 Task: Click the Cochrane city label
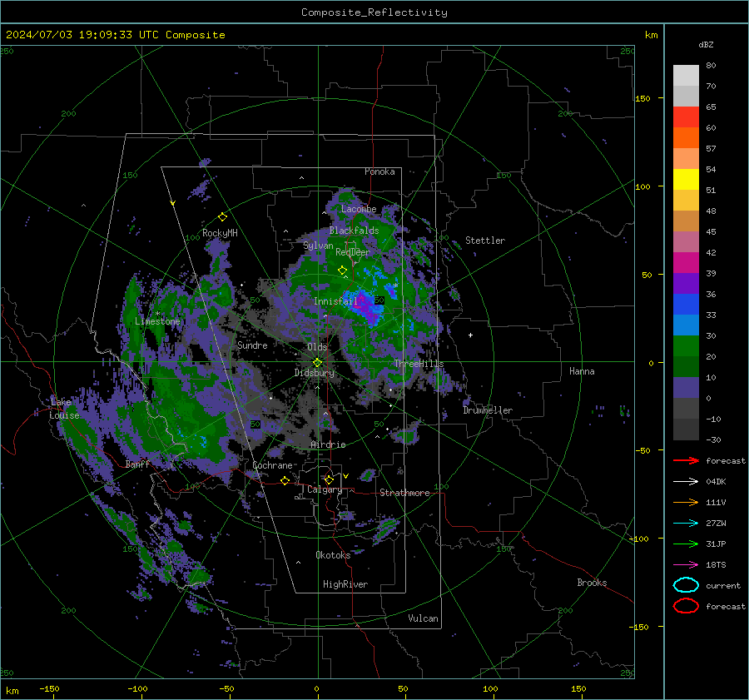click(x=272, y=465)
